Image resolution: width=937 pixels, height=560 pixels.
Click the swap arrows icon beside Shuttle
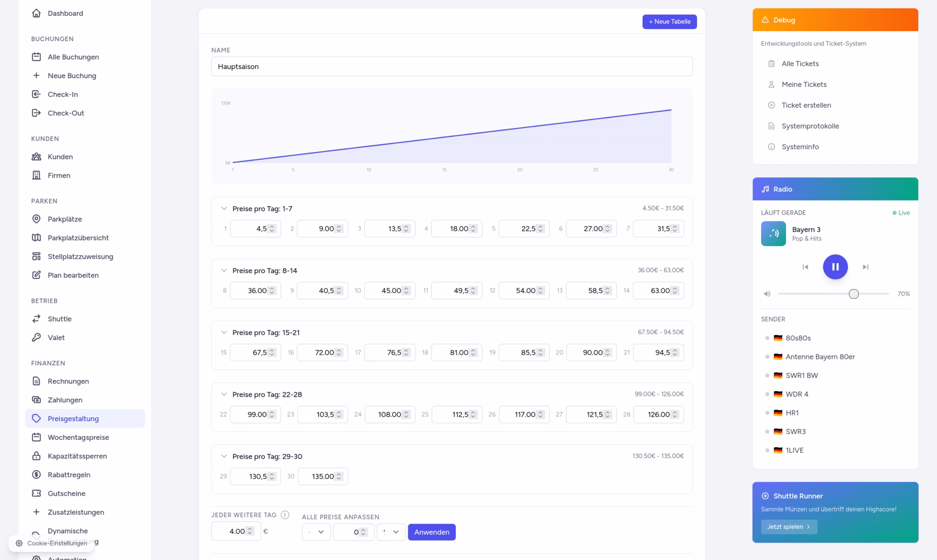point(36,320)
